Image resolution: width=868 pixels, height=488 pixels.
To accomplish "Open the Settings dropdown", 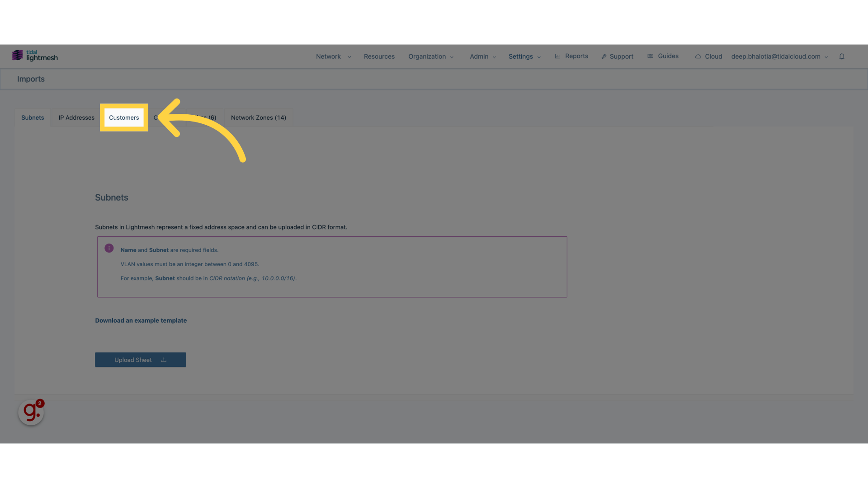I will click(x=524, y=56).
